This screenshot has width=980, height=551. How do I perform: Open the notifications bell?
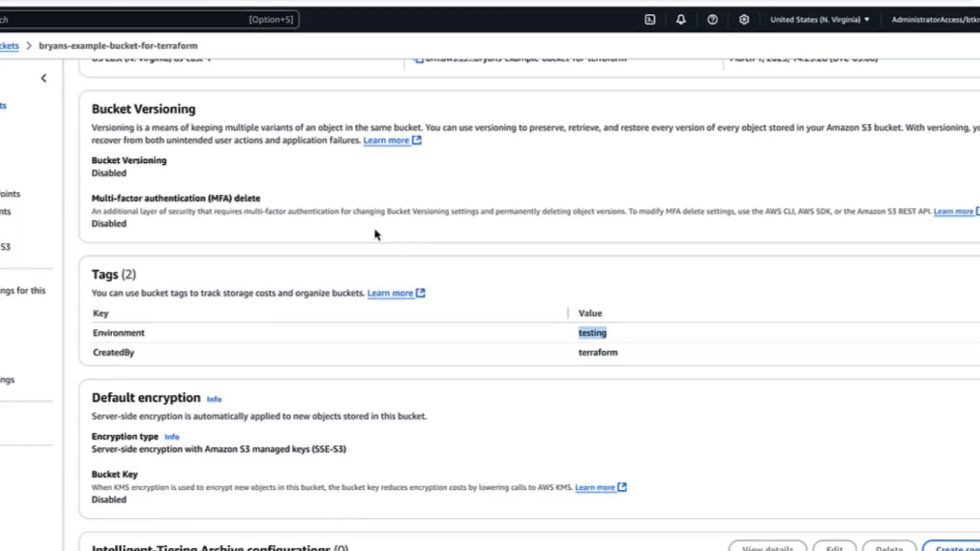tap(681, 19)
